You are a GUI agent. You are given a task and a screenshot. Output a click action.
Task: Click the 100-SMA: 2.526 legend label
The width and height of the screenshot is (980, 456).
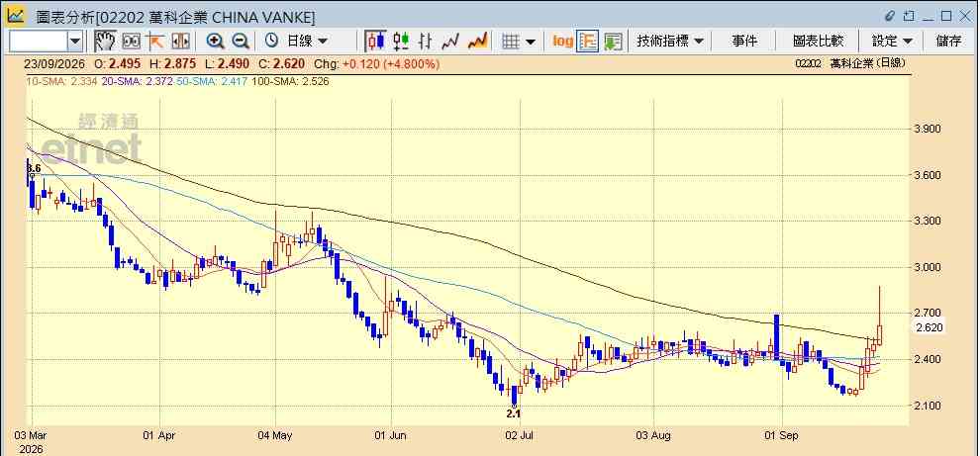[289, 81]
